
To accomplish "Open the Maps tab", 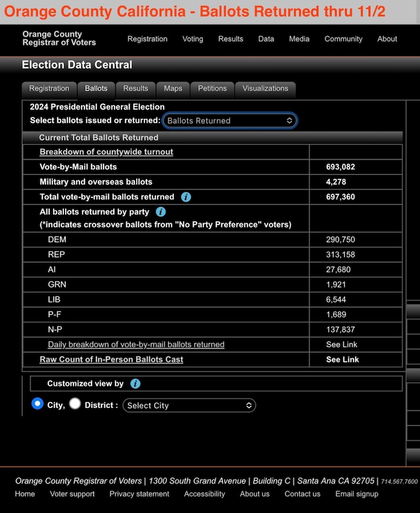I will pos(173,89).
